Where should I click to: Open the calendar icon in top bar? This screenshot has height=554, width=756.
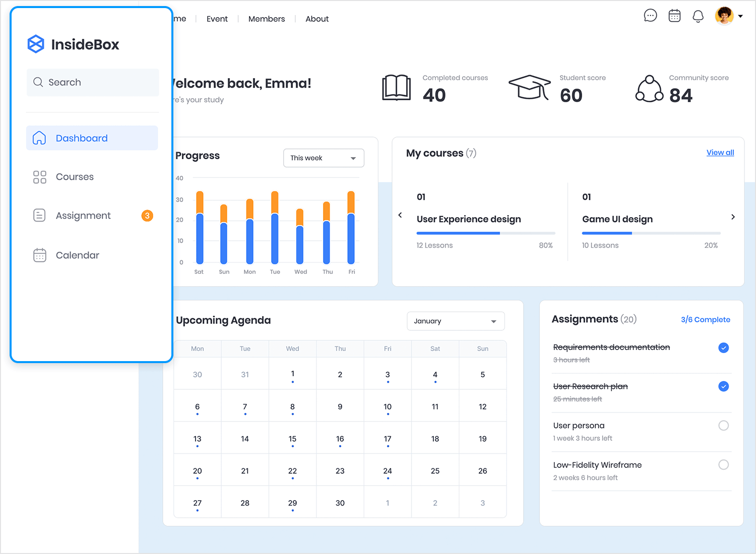pos(674,16)
